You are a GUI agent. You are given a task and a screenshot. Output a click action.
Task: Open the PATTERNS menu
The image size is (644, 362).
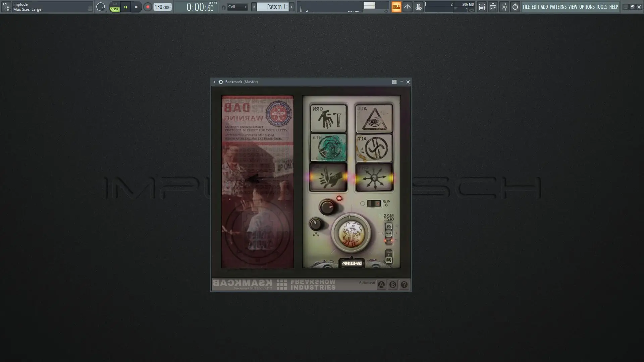point(558,7)
